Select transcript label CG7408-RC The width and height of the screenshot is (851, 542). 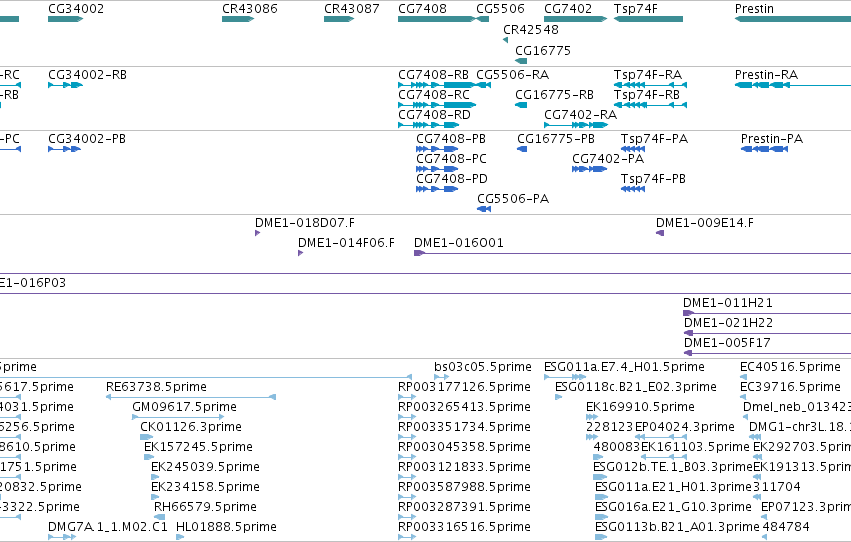click(x=434, y=95)
